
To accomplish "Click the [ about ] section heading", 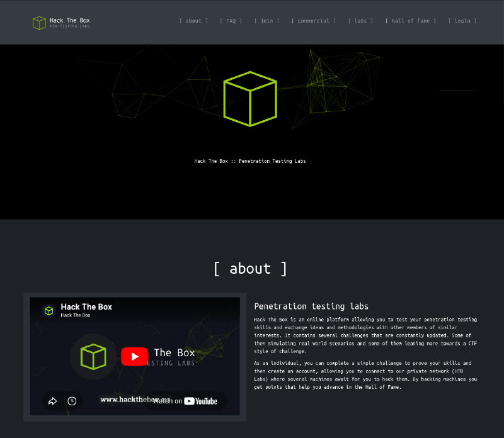I will (250, 269).
